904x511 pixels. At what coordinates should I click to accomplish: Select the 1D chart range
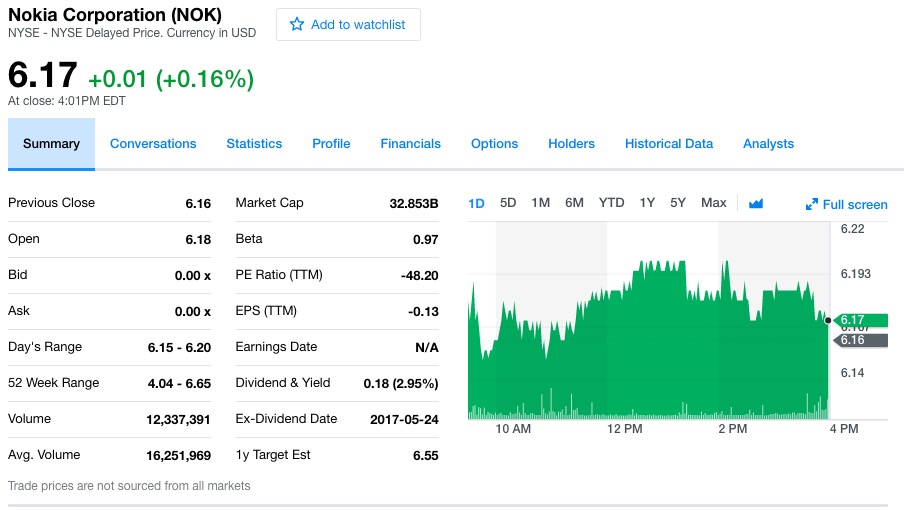click(x=476, y=203)
